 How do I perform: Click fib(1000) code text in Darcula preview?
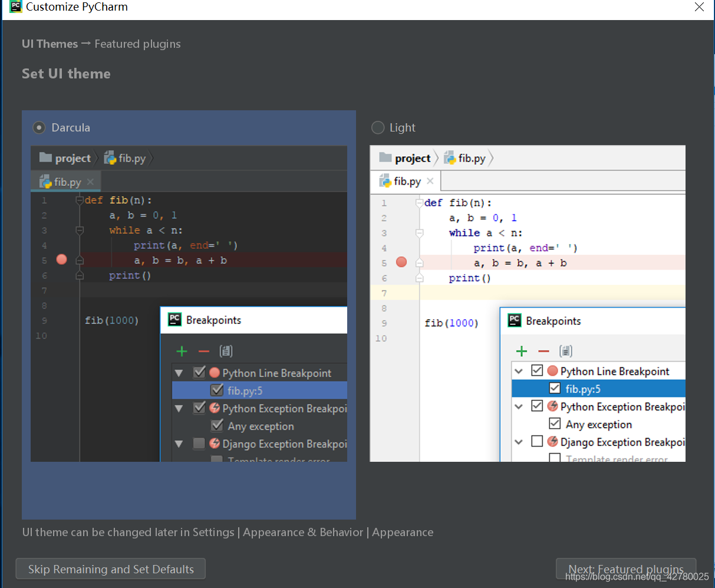(111, 320)
